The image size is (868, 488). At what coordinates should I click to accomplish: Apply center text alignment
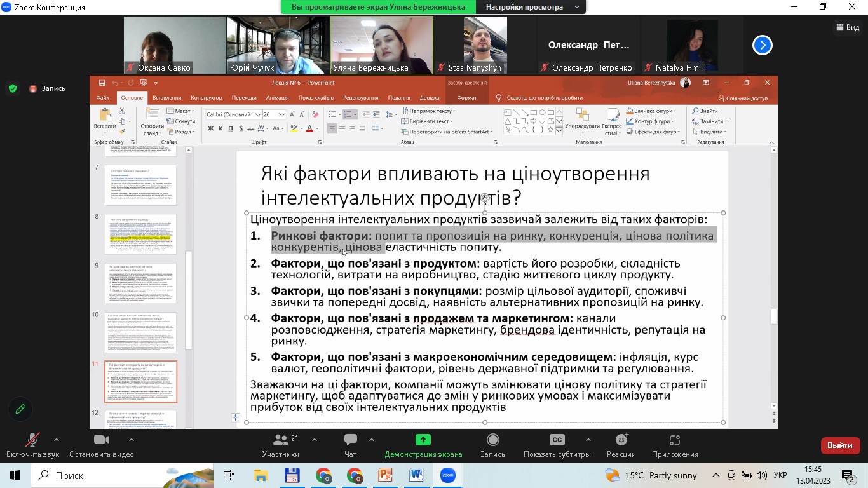tap(341, 128)
